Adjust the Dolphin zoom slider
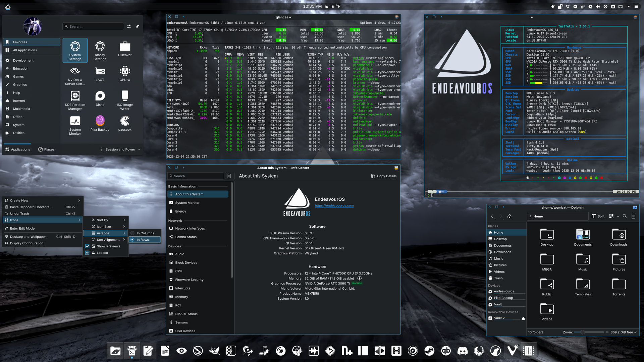Viewport: 644px width, 362px height. [x=583, y=332]
